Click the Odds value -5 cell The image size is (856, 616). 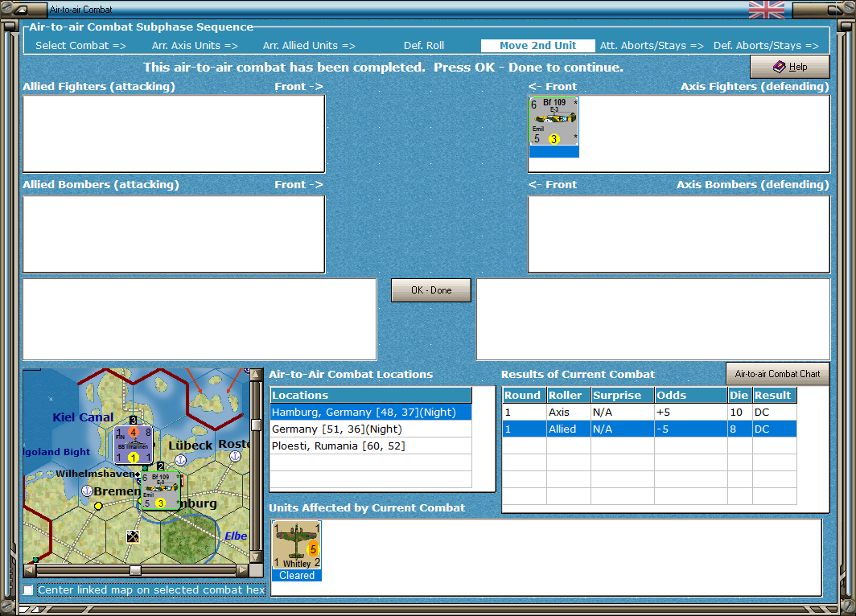tap(691, 429)
